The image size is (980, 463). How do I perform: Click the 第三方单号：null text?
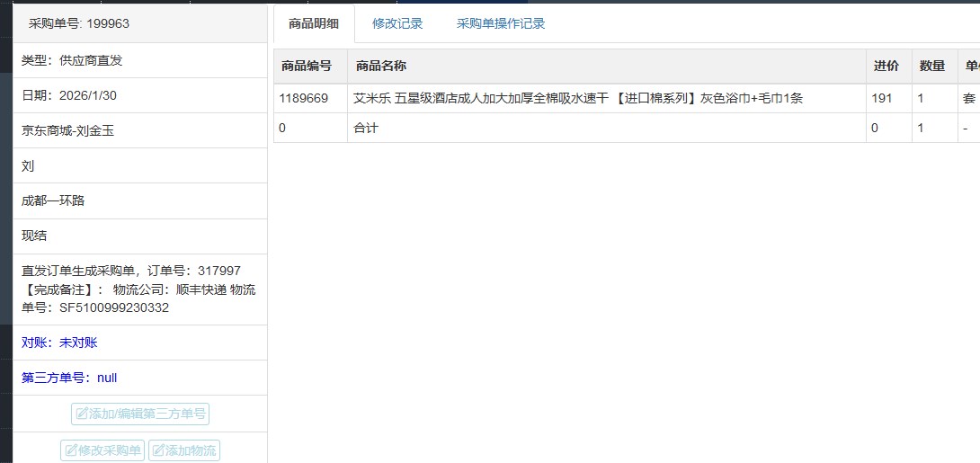[x=69, y=378]
